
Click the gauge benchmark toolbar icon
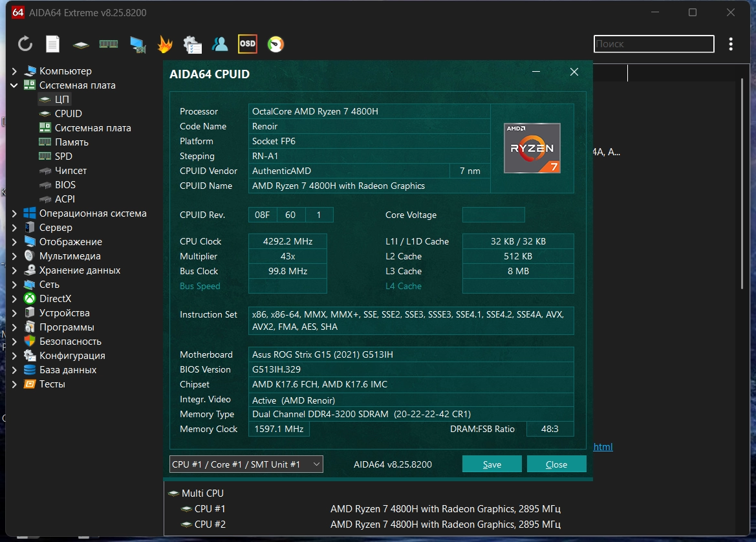[x=275, y=44]
